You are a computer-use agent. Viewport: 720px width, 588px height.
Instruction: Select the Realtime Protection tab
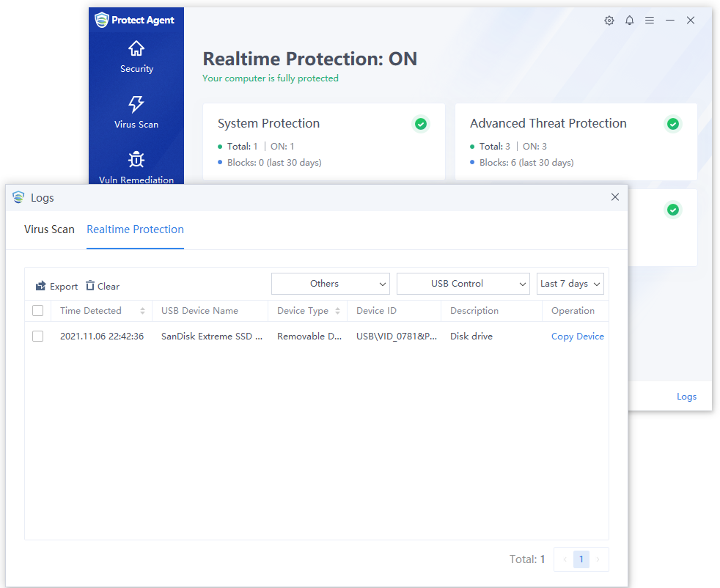coord(135,229)
